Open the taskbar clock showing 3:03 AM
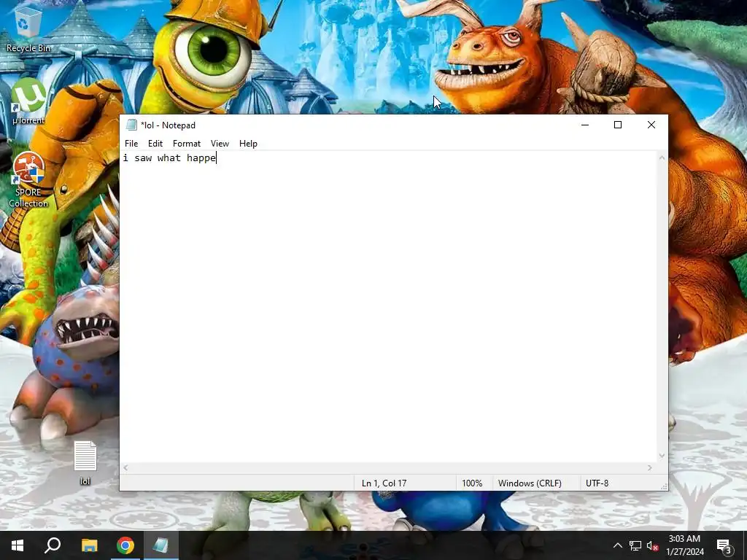747x560 pixels. [684, 545]
